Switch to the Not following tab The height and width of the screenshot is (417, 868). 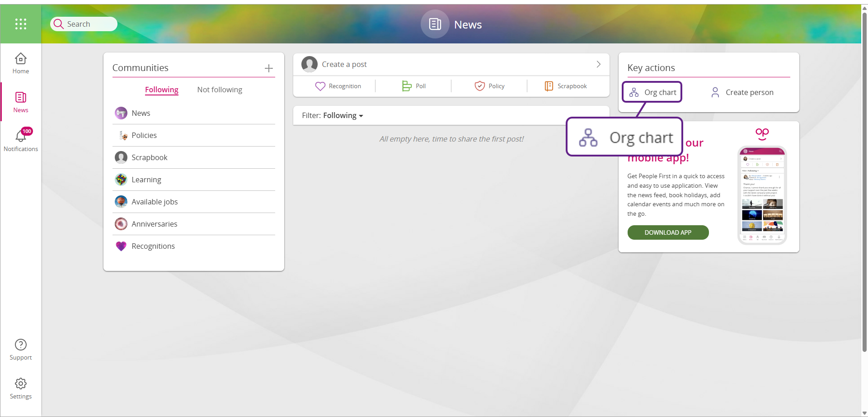pyautogui.click(x=220, y=90)
